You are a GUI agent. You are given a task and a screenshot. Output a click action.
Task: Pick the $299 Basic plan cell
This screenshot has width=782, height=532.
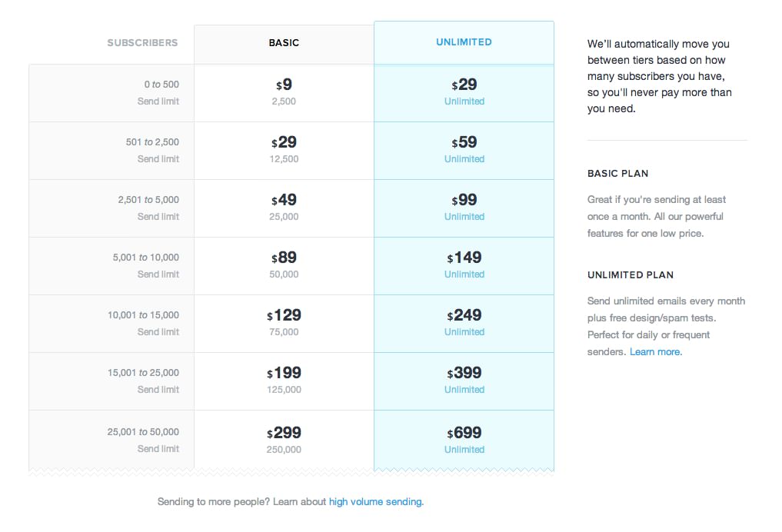click(284, 440)
